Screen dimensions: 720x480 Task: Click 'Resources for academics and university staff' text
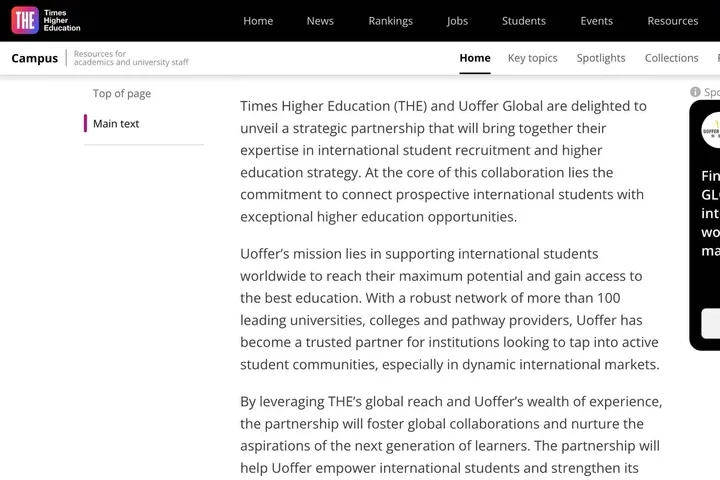pyautogui.click(x=131, y=58)
